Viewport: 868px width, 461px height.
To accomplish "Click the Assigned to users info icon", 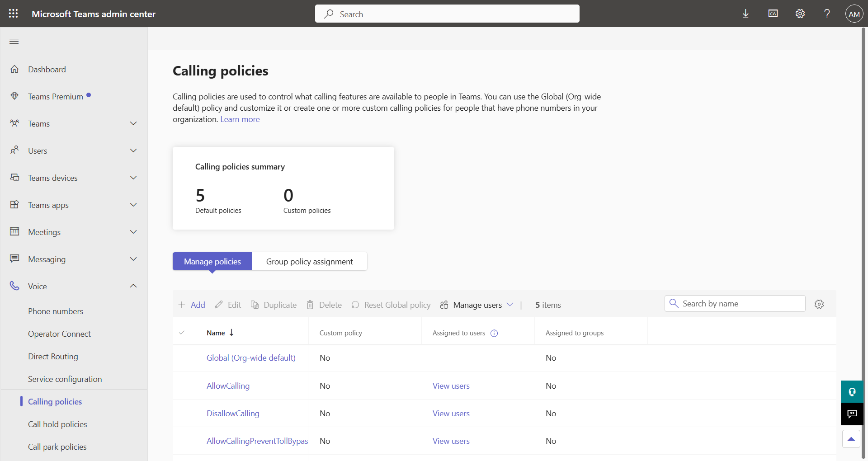I will [x=494, y=333].
